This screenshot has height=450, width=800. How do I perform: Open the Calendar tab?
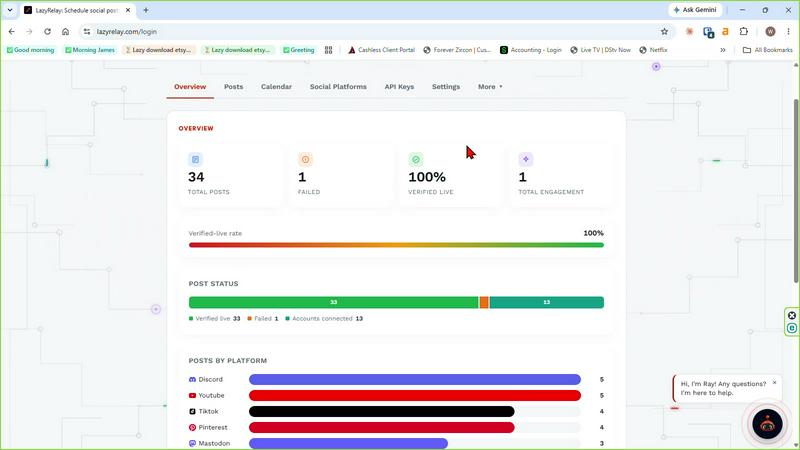[276, 87]
